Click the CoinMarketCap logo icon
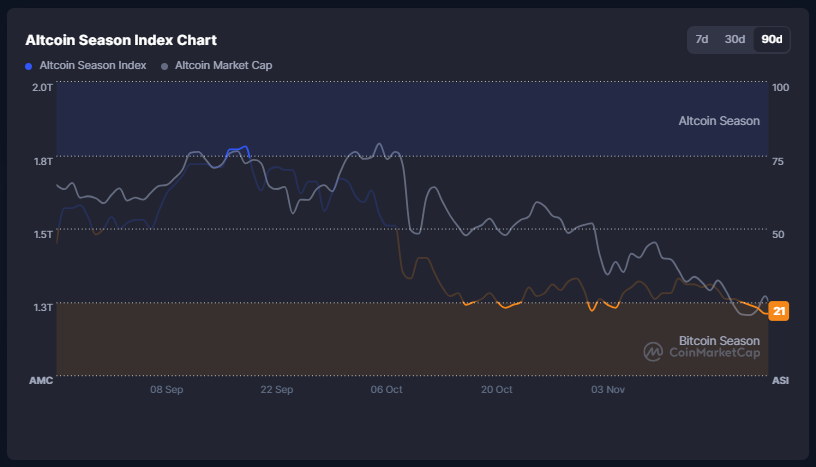Image resolution: width=816 pixels, height=467 pixels. click(653, 351)
